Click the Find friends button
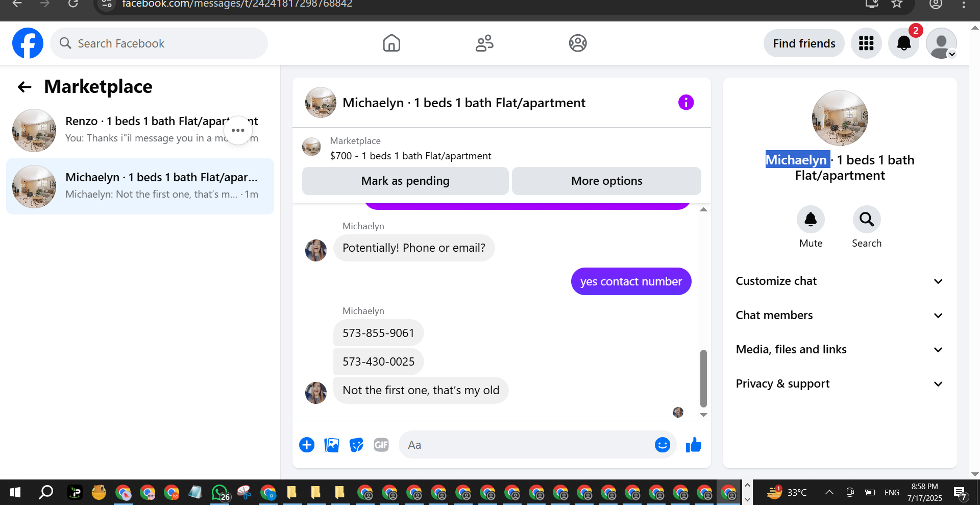Screen dimensions: 980x505 [804, 43]
